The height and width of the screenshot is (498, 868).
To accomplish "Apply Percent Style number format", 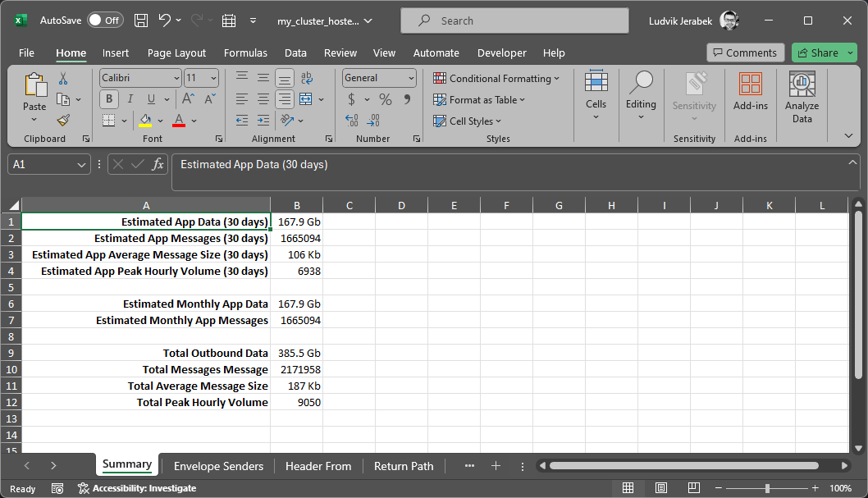I will coord(385,99).
